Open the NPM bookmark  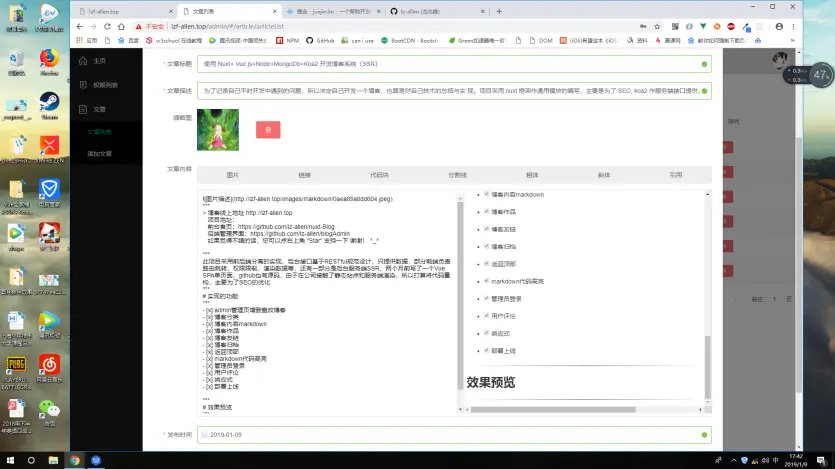(288, 40)
